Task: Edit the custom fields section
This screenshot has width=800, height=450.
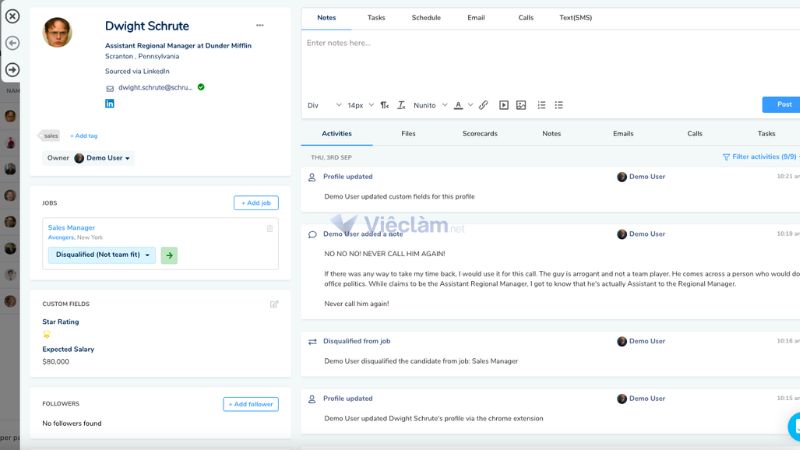Action: 274,305
